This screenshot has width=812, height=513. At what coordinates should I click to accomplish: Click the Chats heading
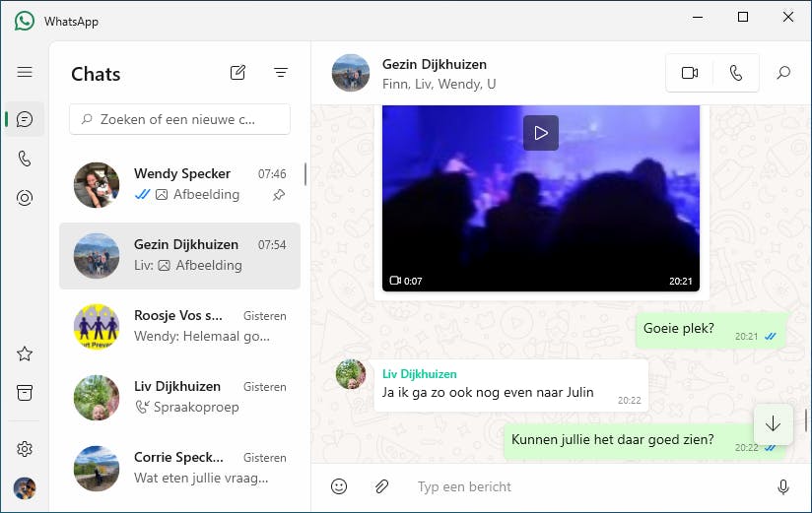click(96, 74)
